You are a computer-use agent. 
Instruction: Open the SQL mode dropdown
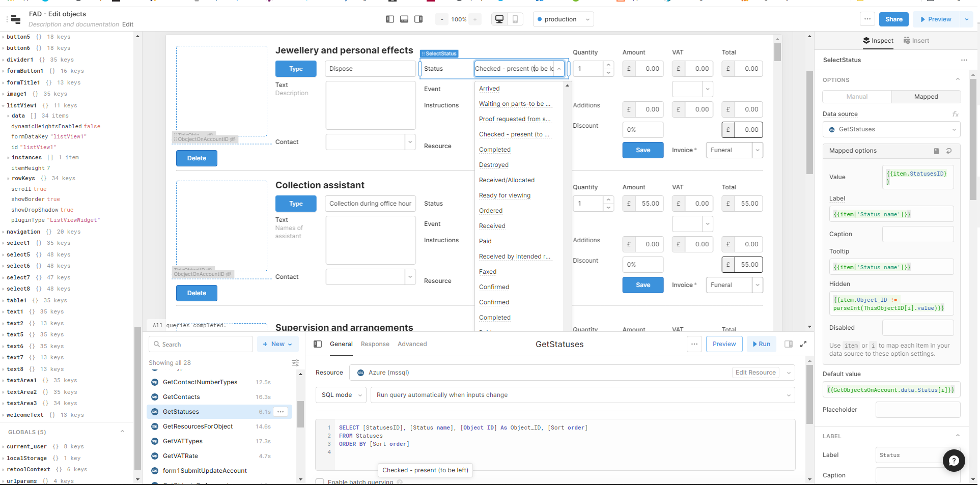tap(341, 395)
